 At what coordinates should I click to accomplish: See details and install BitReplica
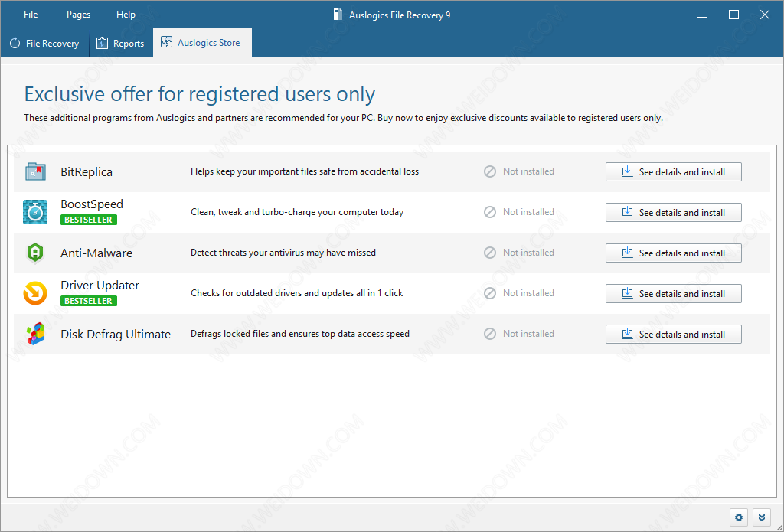pos(674,172)
